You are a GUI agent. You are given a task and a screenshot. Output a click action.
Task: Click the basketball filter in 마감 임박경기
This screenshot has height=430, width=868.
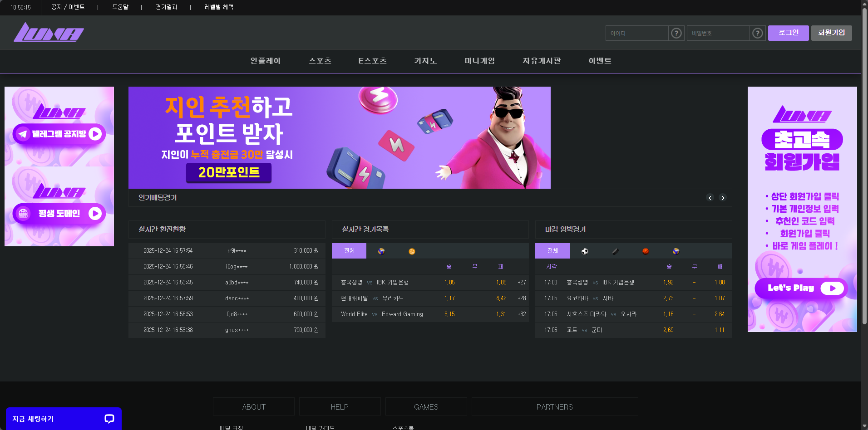[645, 251]
